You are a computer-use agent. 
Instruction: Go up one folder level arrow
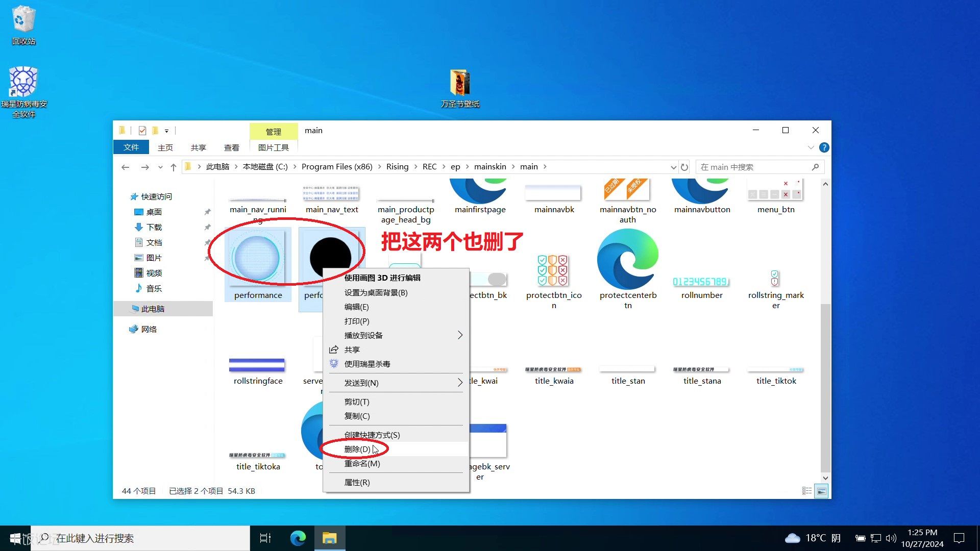pos(174,167)
